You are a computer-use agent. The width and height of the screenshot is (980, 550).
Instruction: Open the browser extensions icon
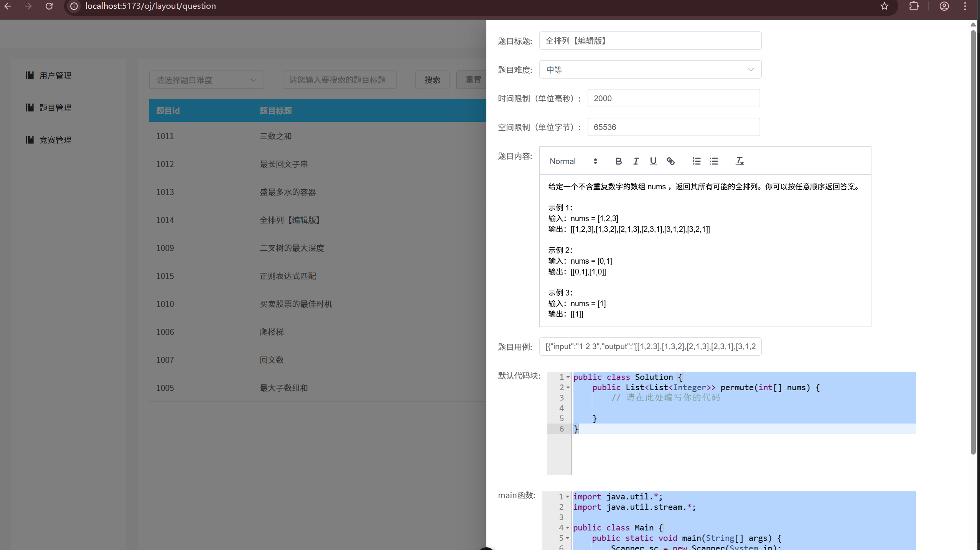914,6
